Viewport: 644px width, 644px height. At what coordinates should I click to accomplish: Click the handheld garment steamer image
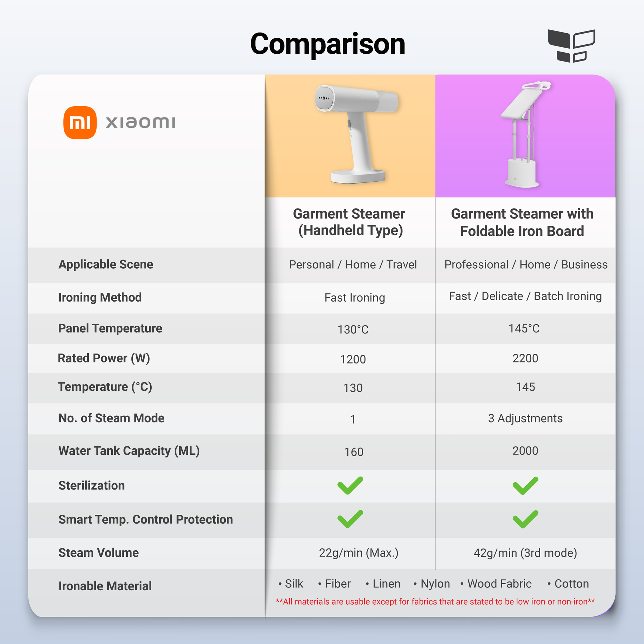(356, 134)
